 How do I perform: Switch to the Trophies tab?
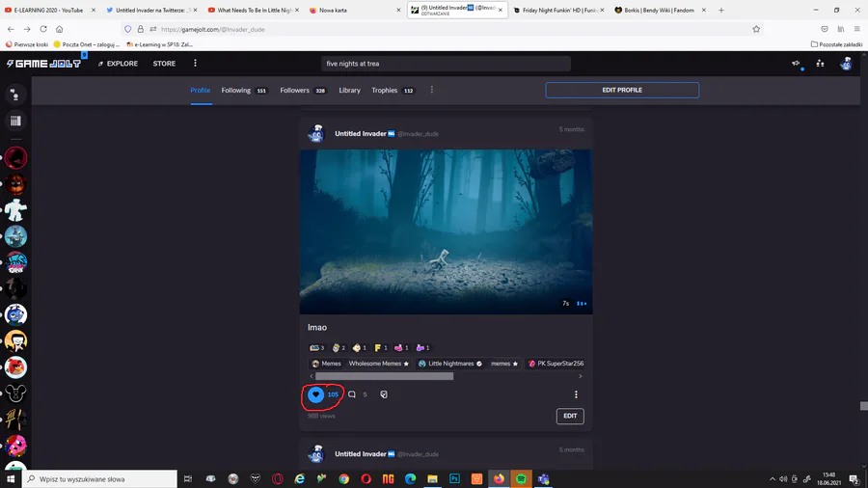[x=393, y=91]
